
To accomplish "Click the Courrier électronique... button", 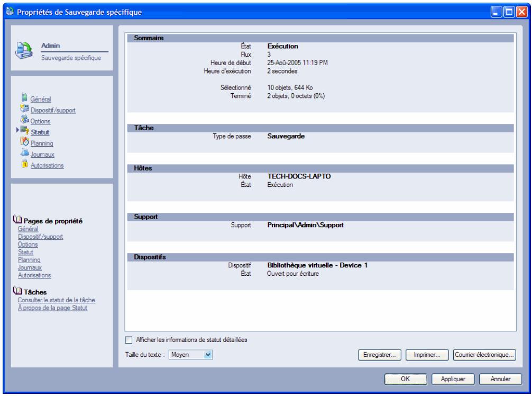I will click(x=484, y=355).
